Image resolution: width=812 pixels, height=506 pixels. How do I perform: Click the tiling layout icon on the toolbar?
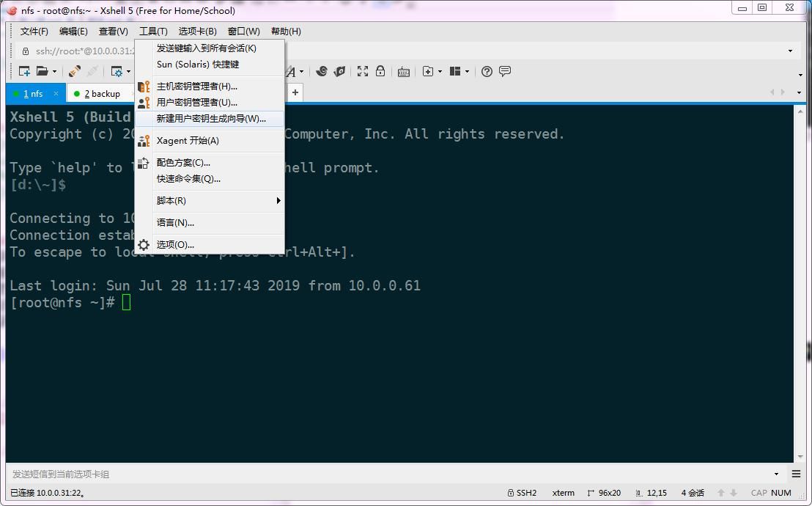click(x=456, y=71)
